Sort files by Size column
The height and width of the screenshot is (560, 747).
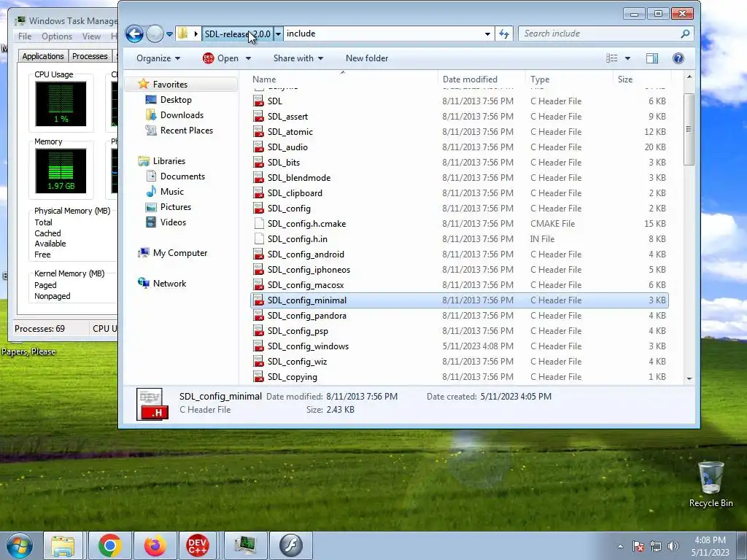coord(642,79)
